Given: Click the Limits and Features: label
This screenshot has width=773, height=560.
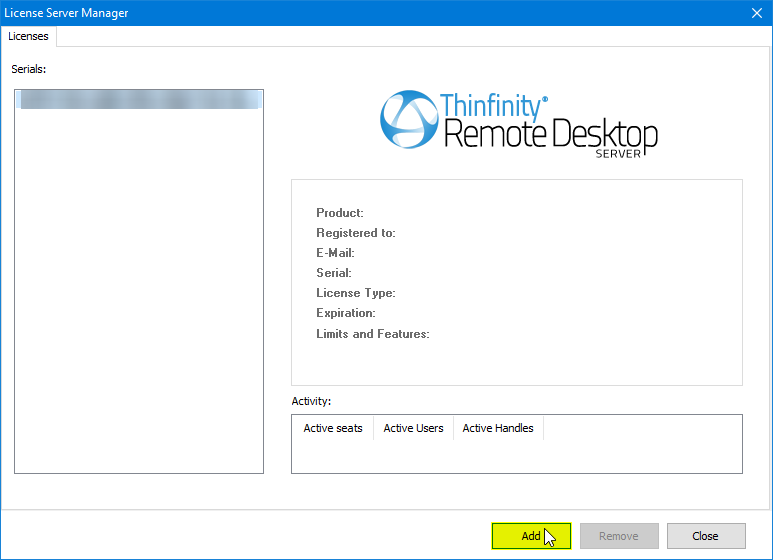Looking at the screenshot, I should click(x=373, y=334).
